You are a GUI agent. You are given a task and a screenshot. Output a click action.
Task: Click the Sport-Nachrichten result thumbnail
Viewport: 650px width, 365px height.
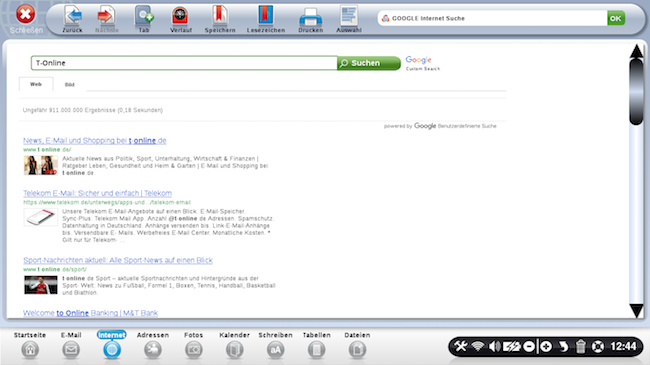click(41, 285)
